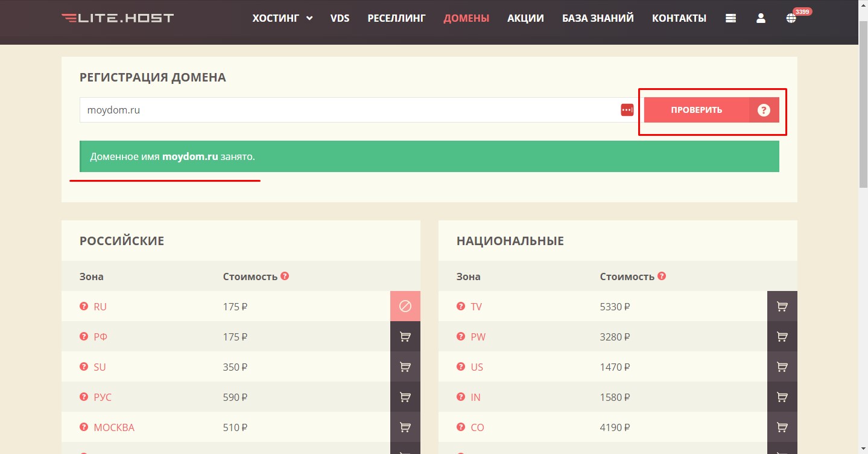Open the МОСКВА zone link
Image resolution: width=868 pixels, height=454 pixels.
114,427
